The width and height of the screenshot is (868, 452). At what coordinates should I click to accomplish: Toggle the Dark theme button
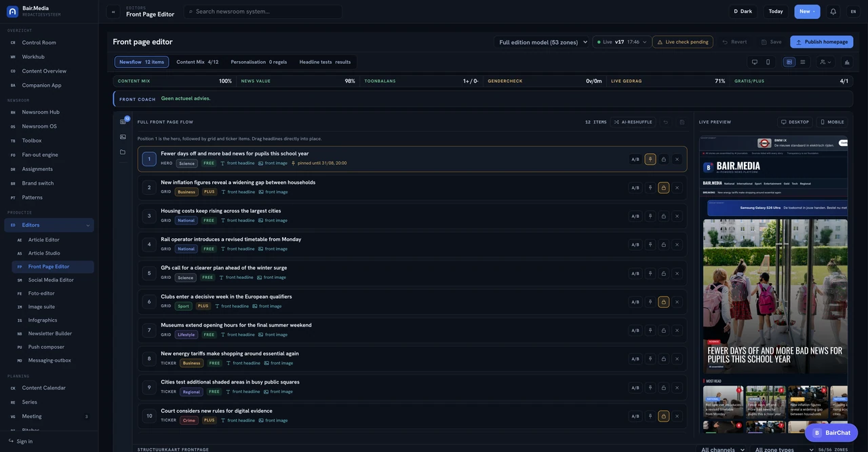[743, 12]
